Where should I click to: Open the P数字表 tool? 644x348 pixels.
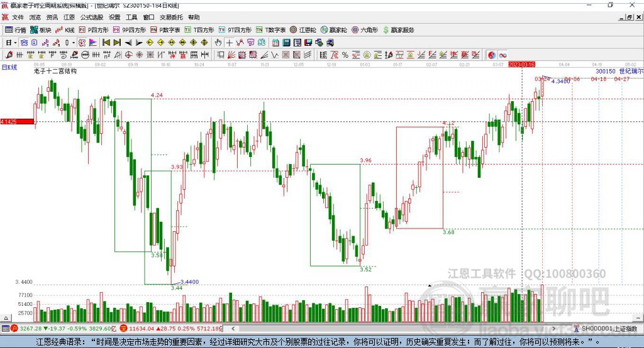coord(165,30)
